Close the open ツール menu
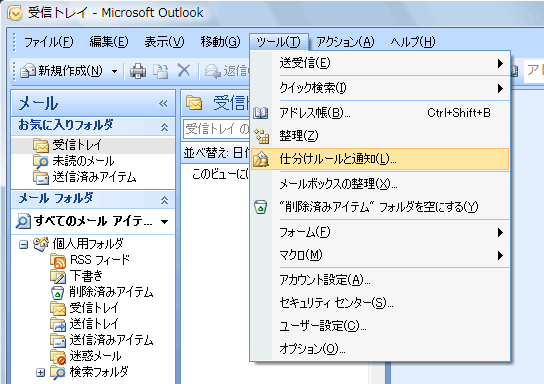Viewport: 544px width, 384px height. click(x=279, y=42)
